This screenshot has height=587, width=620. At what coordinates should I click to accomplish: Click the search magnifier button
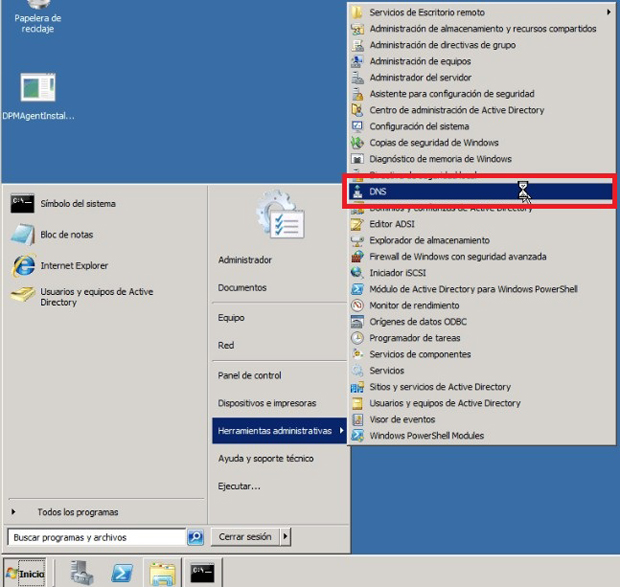tap(195, 537)
